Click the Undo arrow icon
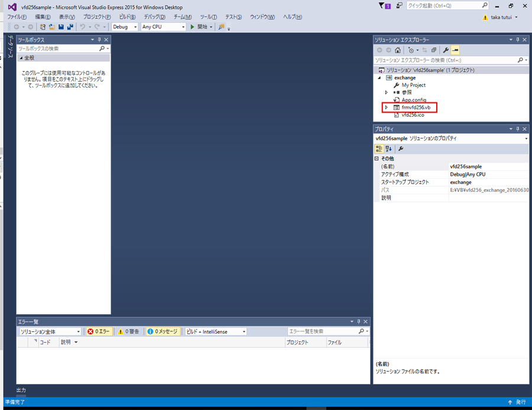The image size is (532, 410). [82, 27]
